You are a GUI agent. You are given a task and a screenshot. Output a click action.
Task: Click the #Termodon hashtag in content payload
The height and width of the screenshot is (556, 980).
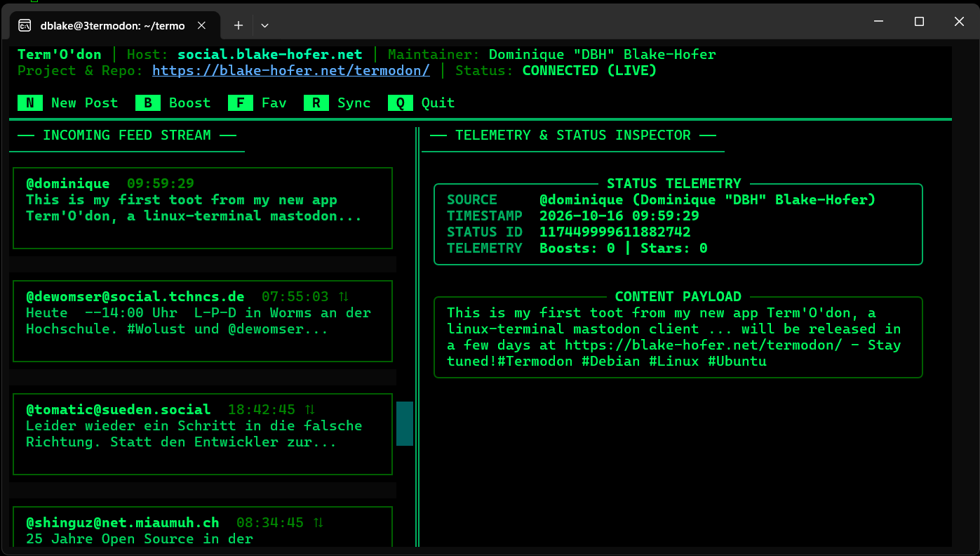coord(535,362)
